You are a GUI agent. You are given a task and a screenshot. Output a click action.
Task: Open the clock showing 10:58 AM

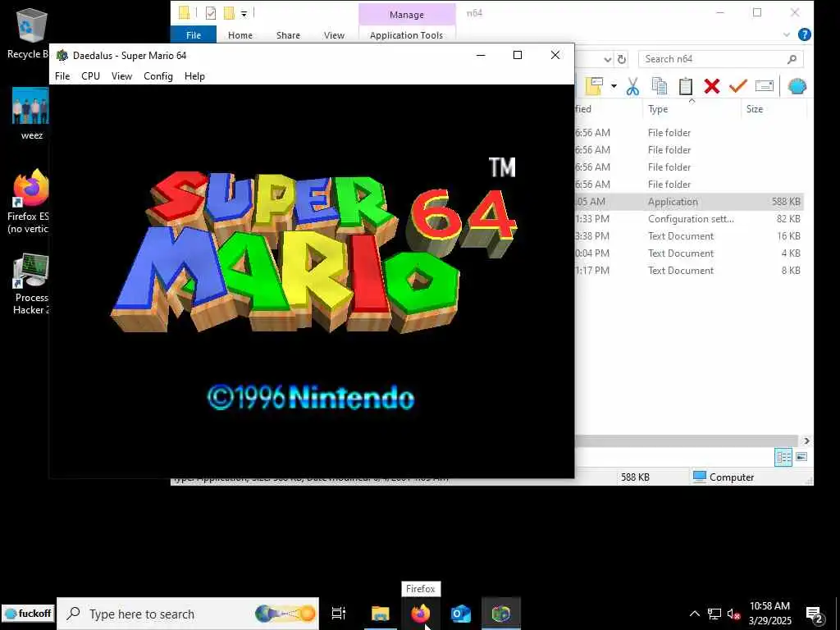pos(769,614)
